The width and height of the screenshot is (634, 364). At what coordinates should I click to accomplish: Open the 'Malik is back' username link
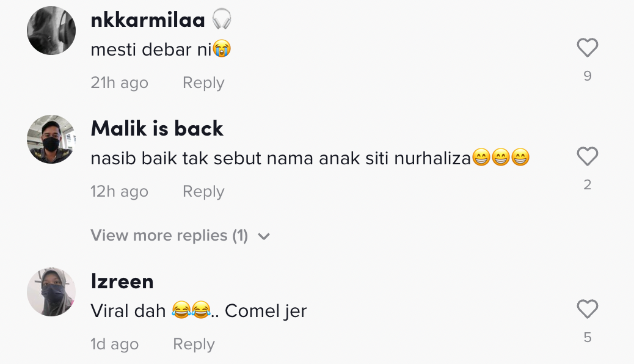point(157,129)
